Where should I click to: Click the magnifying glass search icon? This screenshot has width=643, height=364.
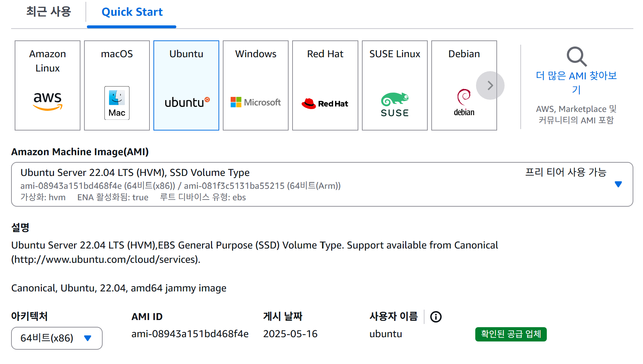(x=576, y=56)
